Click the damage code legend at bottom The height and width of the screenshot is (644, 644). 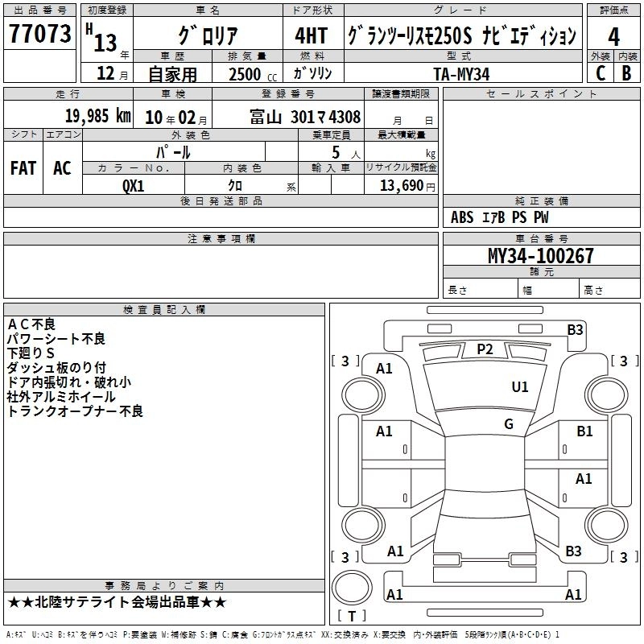point(283,634)
